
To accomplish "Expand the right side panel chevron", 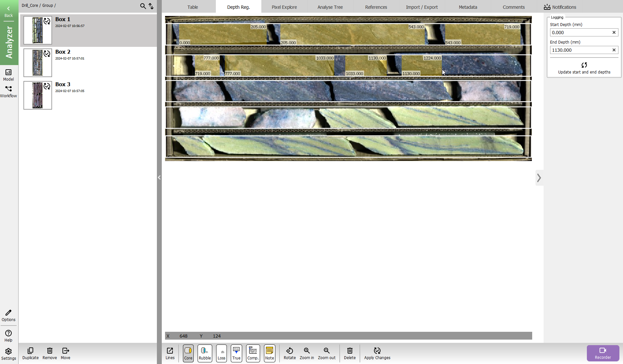I will click(539, 178).
